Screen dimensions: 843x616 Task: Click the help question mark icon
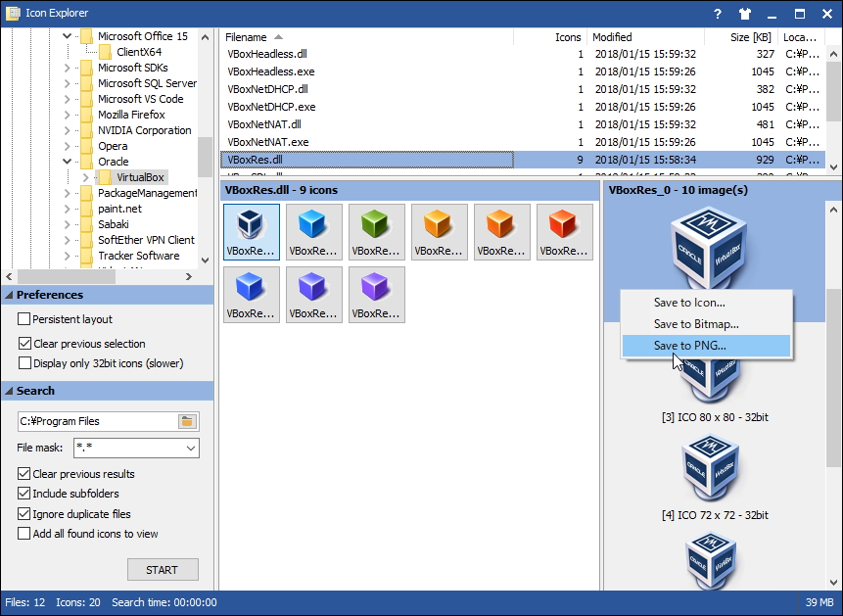point(718,14)
